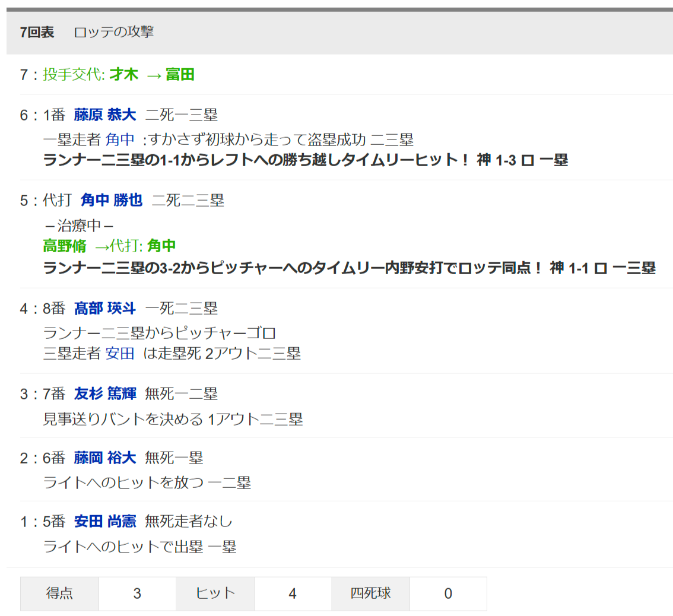The image size is (673, 616).
Task: Click the ヒット table header cell
Action: tap(215, 593)
